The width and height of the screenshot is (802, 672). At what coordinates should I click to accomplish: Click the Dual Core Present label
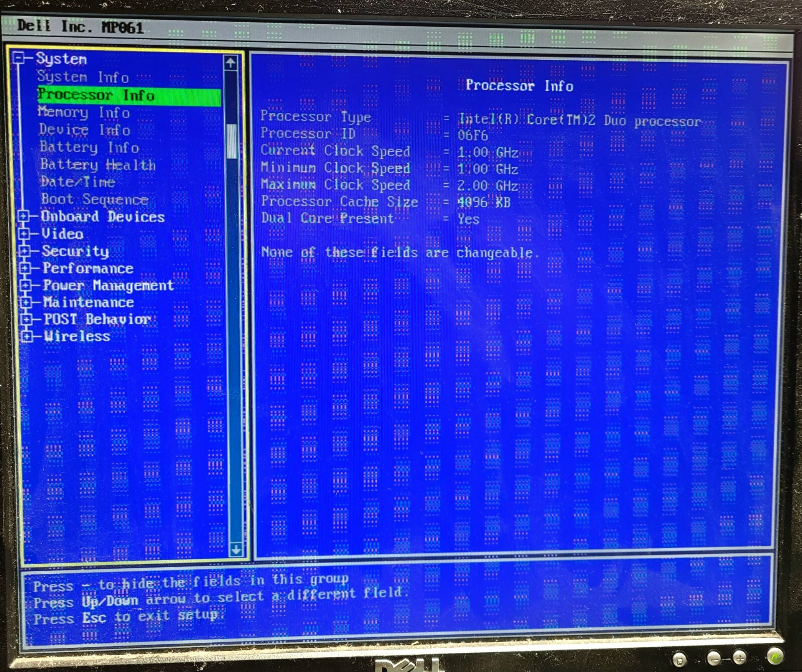(x=327, y=219)
